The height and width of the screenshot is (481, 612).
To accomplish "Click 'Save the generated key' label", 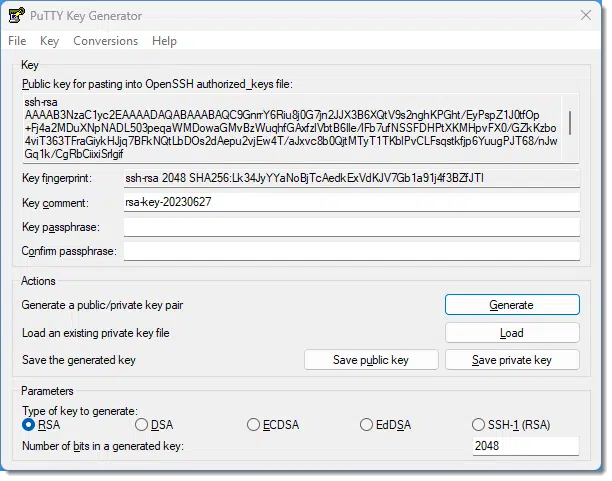I will pos(79,360).
